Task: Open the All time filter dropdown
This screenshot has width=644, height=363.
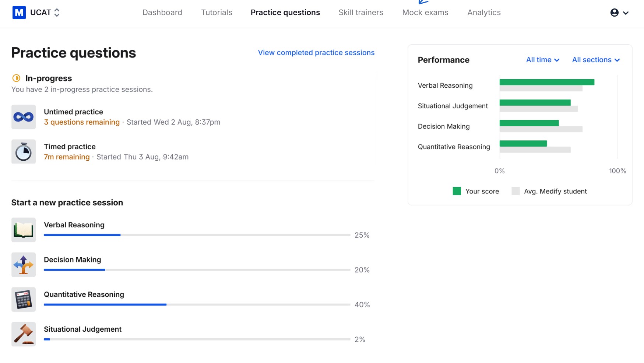Action: (x=542, y=60)
